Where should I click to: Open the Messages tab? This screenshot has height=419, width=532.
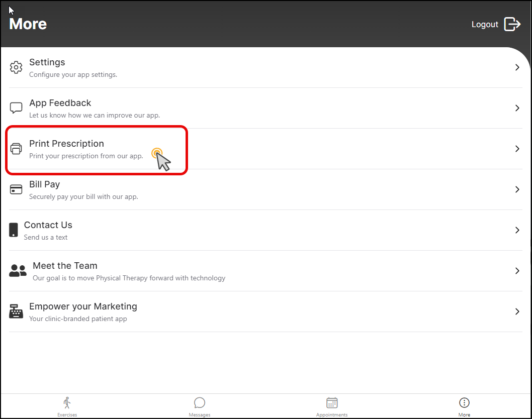[x=200, y=405]
